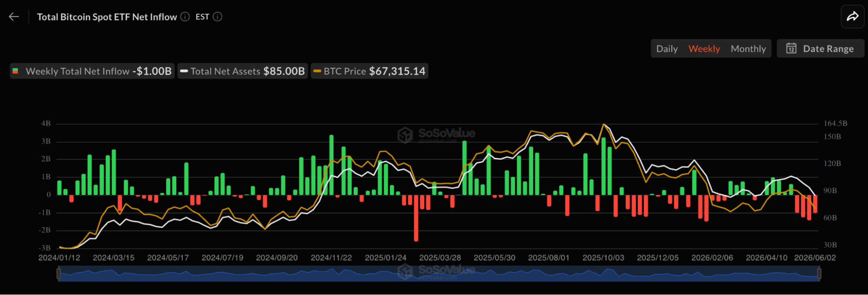Open info icon beside Total Bitcoin Spot ETF title
The height and width of the screenshot is (295, 868).
click(185, 17)
